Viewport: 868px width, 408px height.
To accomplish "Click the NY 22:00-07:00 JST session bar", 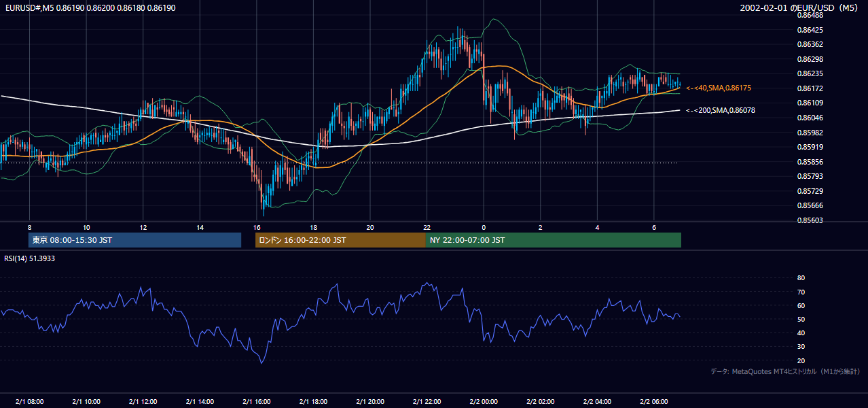I will click(554, 240).
